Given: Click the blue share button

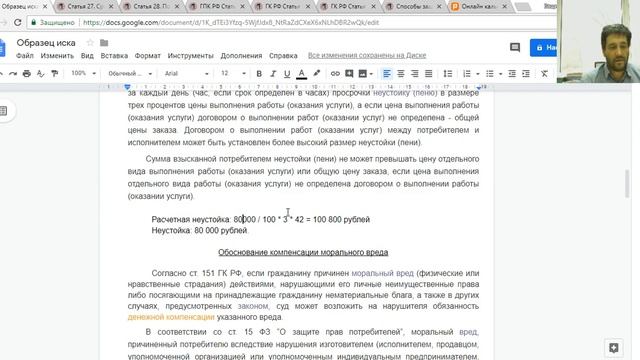Looking at the screenshot, I should (543, 47).
